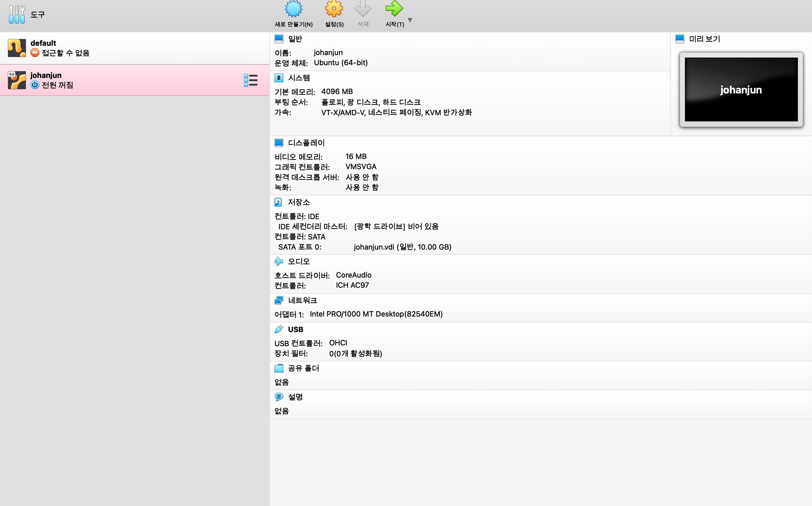Click the 미리 보기 header icon
Image resolution: width=812 pixels, height=506 pixels.
[x=680, y=39]
